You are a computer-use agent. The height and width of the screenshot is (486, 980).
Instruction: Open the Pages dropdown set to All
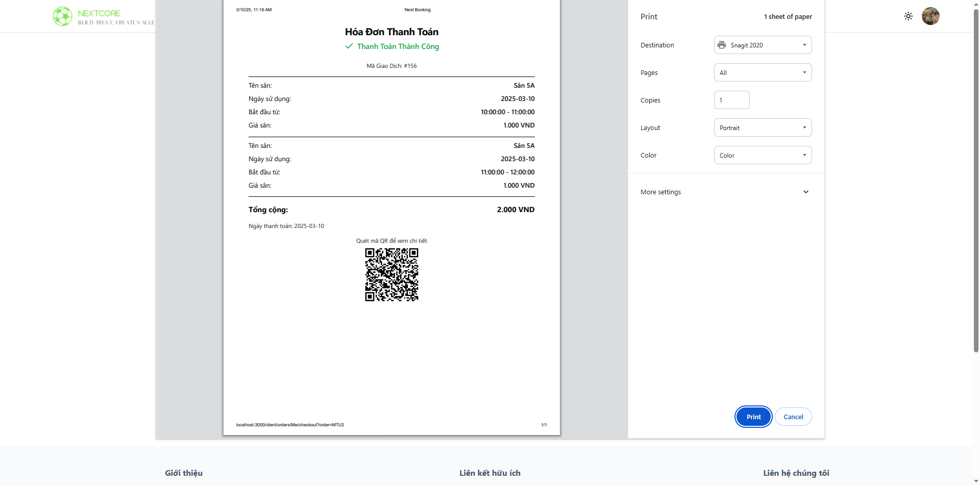coord(763,73)
